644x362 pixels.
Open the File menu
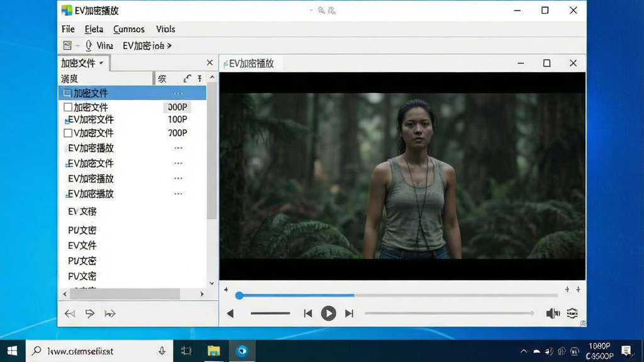pyautogui.click(x=68, y=29)
